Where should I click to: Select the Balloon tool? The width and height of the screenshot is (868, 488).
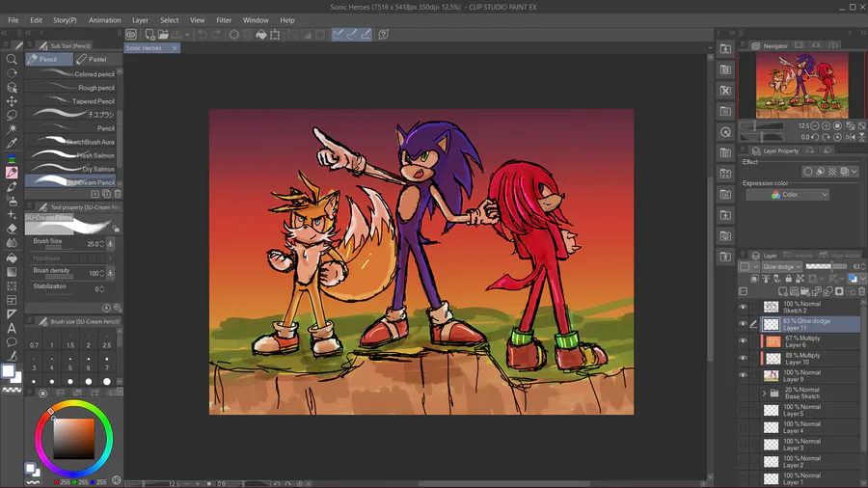[11, 342]
